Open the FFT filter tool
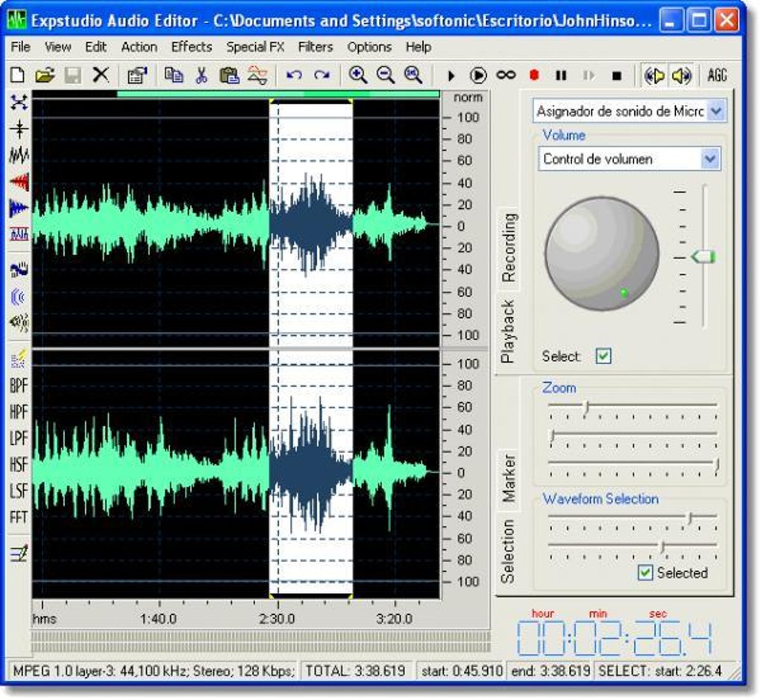 [x=19, y=517]
